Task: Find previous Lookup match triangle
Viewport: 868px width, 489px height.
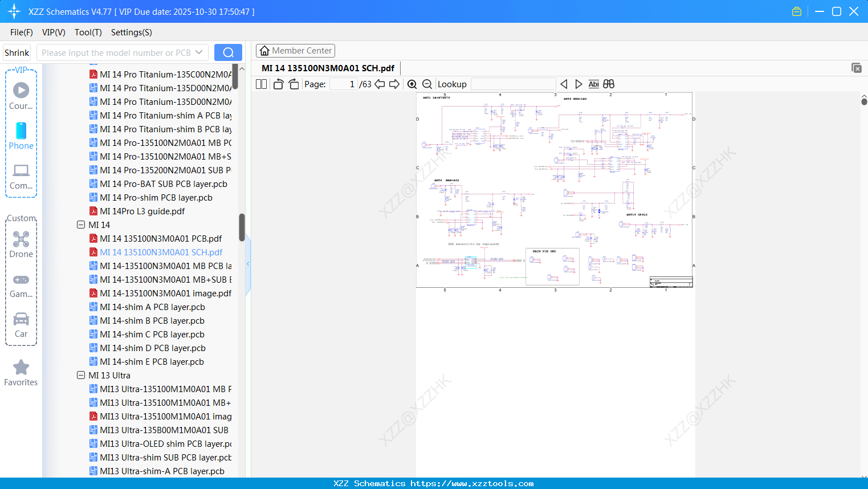Action: tap(564, 84)
